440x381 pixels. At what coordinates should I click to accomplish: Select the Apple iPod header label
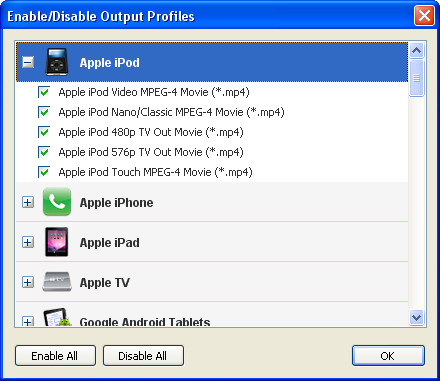pyautogui.click(x=110, y=63)
